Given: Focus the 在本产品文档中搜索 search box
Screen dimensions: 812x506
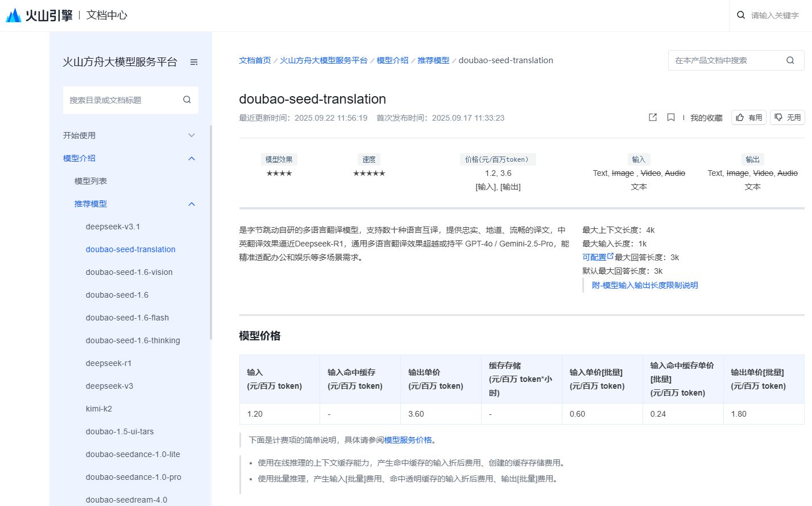Looking at the screenshot, I should 736,60.
